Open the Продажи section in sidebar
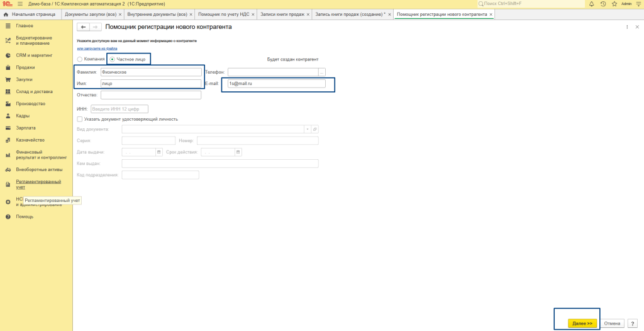 [25, 67]
